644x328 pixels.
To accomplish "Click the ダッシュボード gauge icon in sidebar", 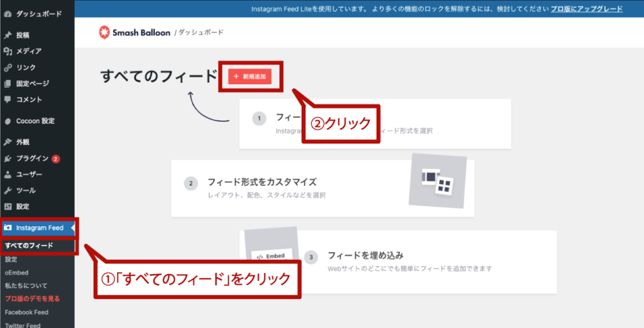I will click(x=8, y=14).
